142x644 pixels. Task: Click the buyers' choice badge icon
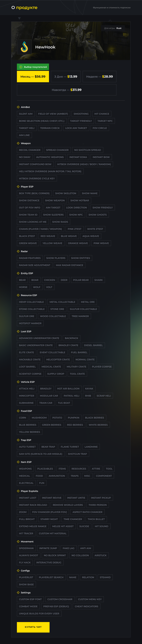click(21, 67)
